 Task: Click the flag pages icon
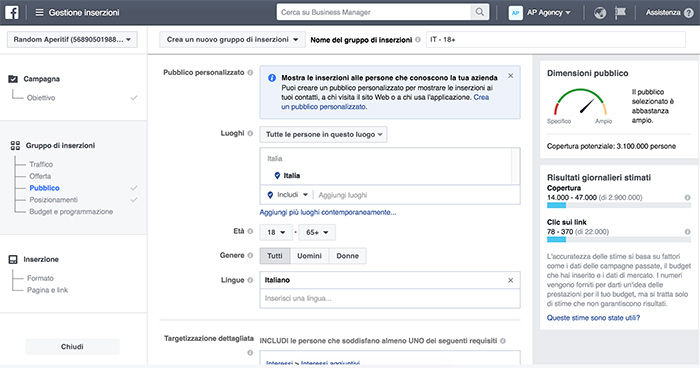click(x=620, y=13)
